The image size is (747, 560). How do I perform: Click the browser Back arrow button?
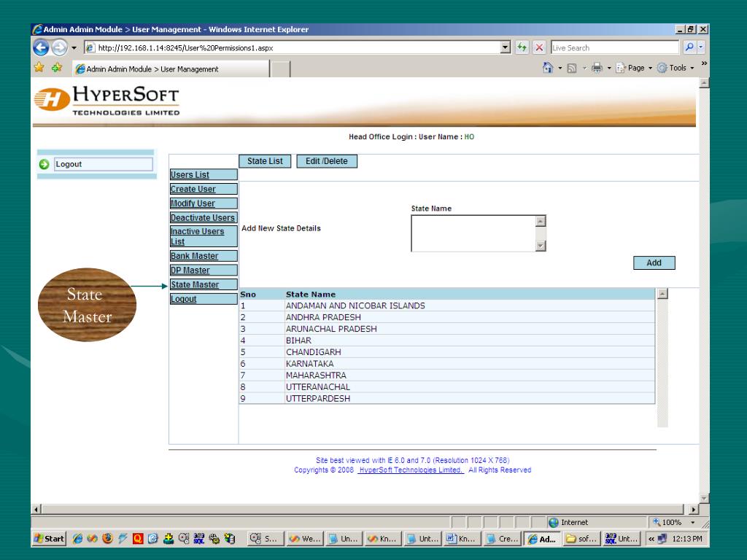41,47
